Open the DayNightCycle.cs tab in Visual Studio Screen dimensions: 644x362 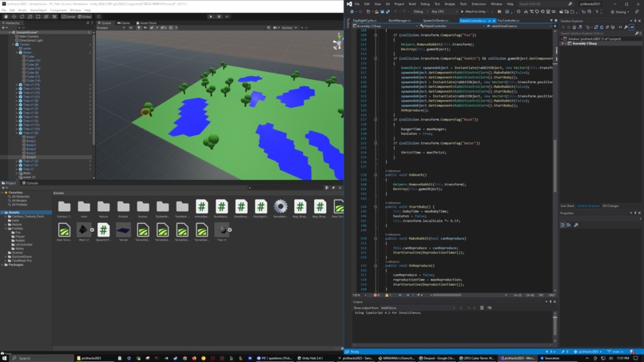click(364, 21)
